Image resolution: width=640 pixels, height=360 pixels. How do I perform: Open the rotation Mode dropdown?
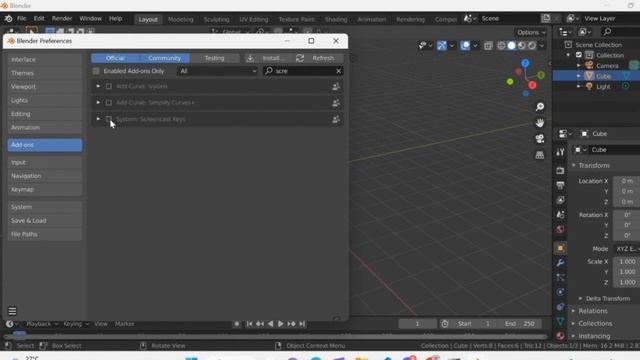(x=627, y=249)
